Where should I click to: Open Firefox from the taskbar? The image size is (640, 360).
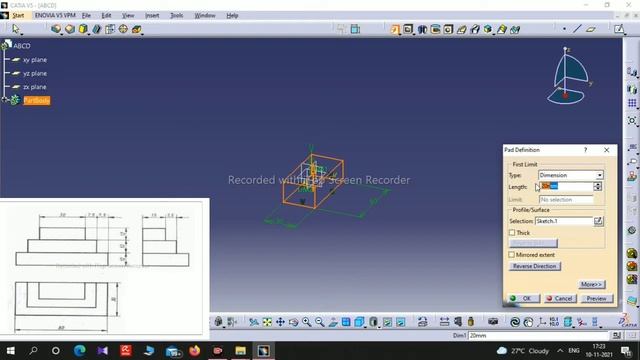click(x=195, y=351)
